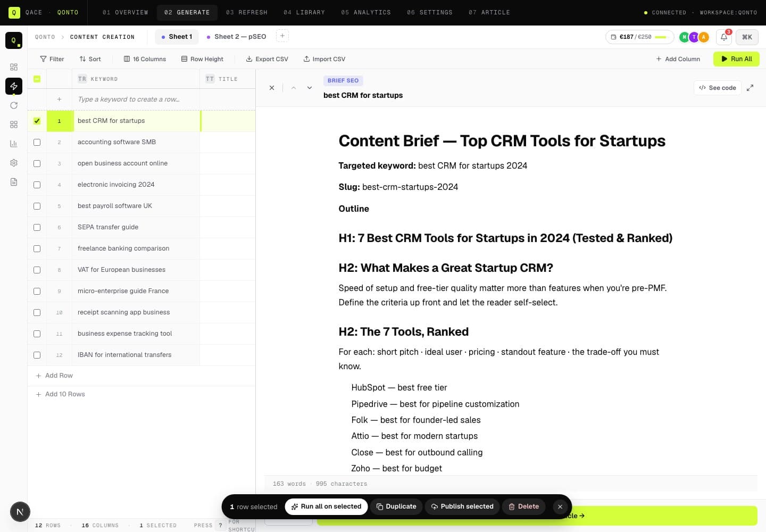Screen dimensions: 766x532
Task: Click the Keyword column header
Action: 136,79
